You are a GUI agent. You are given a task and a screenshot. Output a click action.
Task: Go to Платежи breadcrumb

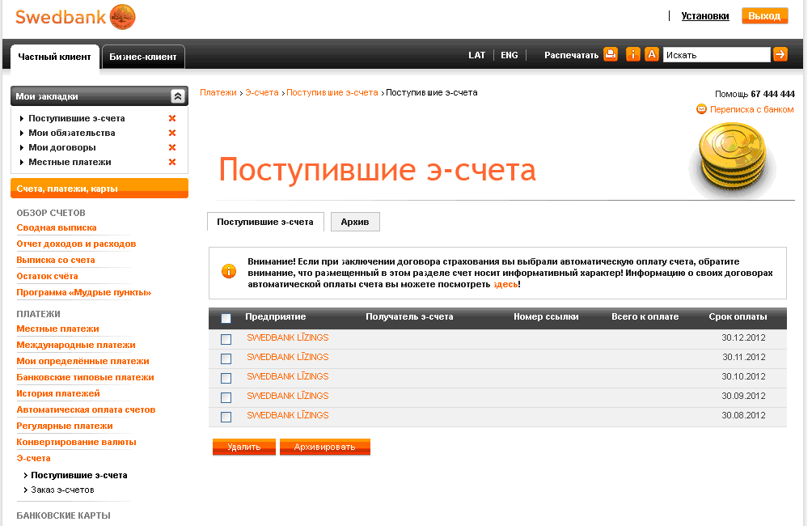coord(218,93)
